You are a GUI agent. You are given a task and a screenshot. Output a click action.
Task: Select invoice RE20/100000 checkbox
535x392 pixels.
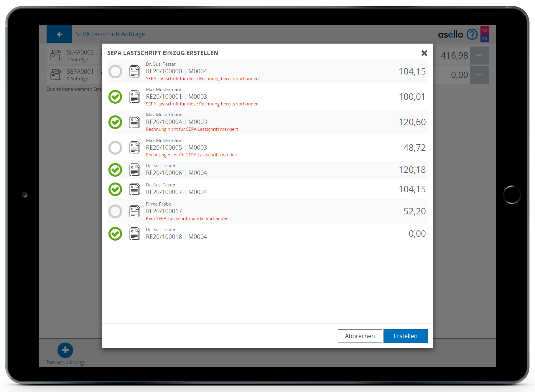[115, 72]
